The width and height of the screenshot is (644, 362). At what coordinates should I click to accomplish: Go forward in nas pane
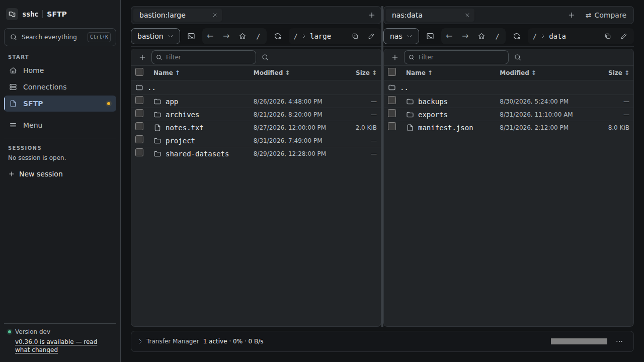(465, 36)
